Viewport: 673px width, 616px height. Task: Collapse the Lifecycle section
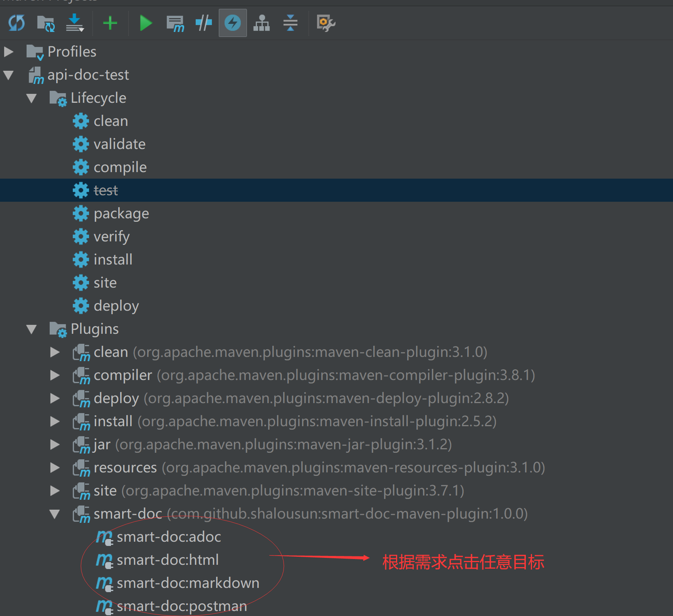[32, 98]
